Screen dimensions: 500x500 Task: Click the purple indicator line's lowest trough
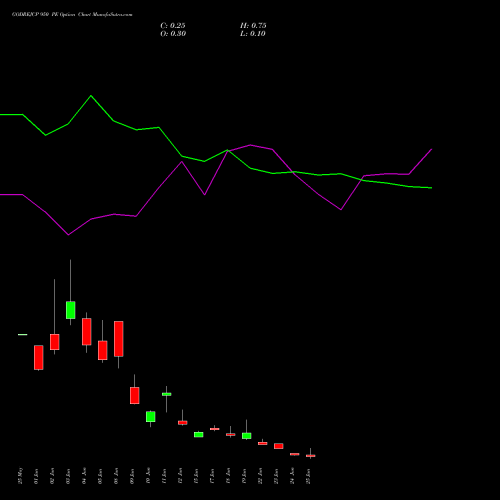(x=69, y=235)
